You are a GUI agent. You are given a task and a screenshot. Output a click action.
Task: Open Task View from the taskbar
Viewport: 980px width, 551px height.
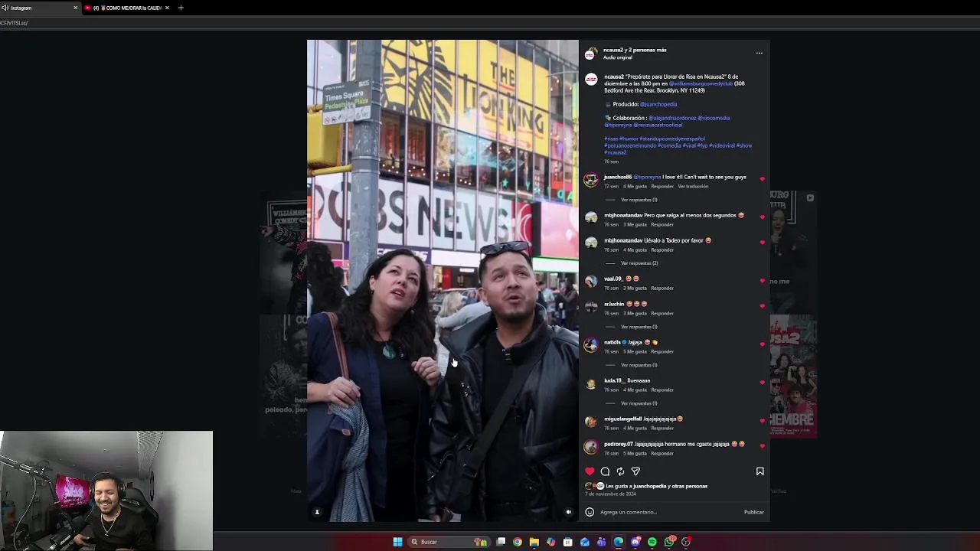[501, 542]
